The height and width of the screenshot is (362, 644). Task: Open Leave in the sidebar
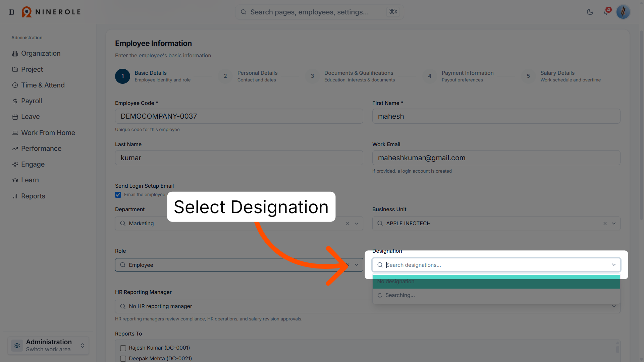pos(31,117)
